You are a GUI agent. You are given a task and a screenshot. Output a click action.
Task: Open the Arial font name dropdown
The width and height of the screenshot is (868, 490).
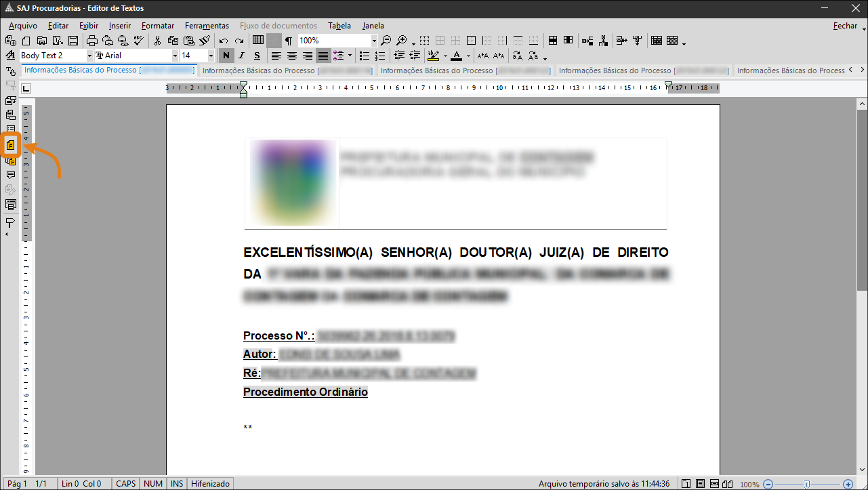pyautogui.click(x=175, y=56)
